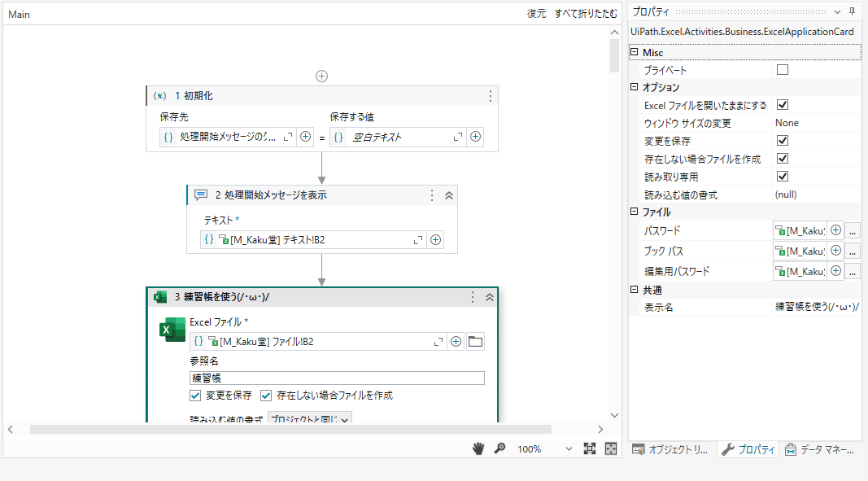Edit the 表示名 property value
Screen dimensions: 868x481
point(817,307)
